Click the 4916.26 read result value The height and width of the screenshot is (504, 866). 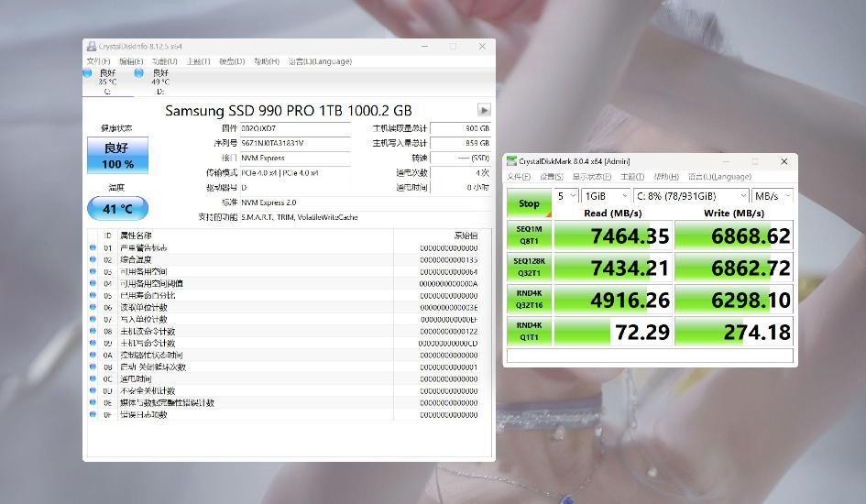click(x=630, y=301)
